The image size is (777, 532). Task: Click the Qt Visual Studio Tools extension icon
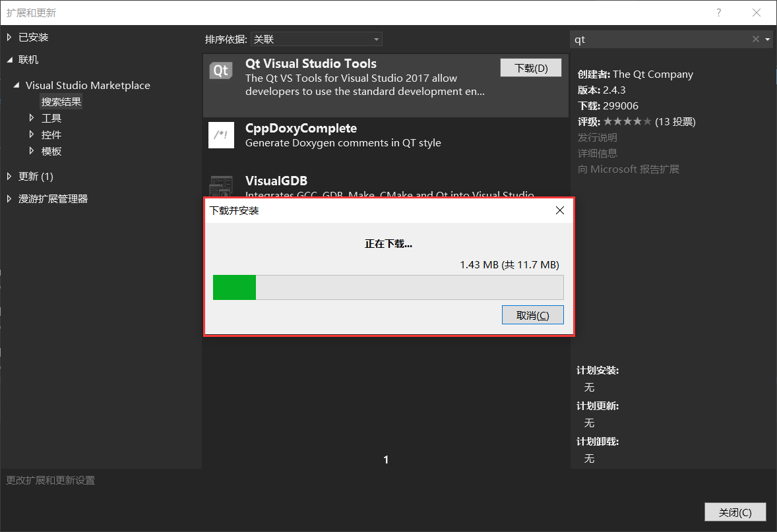click(221, 70)
